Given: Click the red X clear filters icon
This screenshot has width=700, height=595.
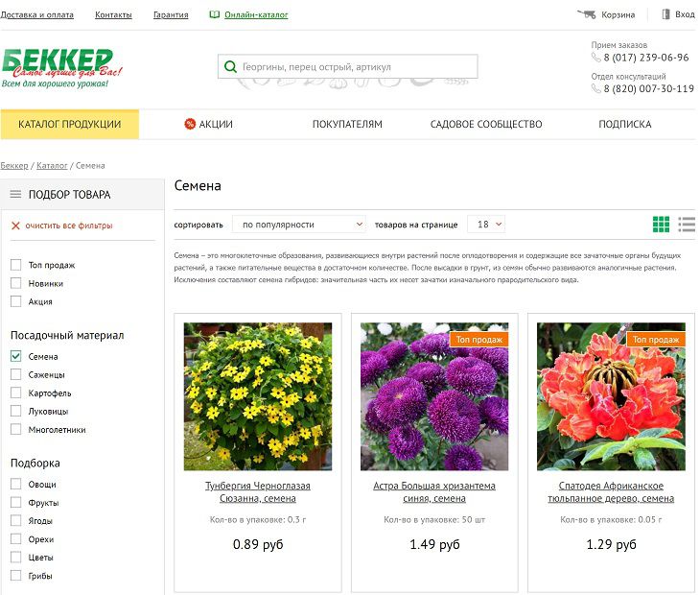Looking at the screenshot, I should (15, 226).
